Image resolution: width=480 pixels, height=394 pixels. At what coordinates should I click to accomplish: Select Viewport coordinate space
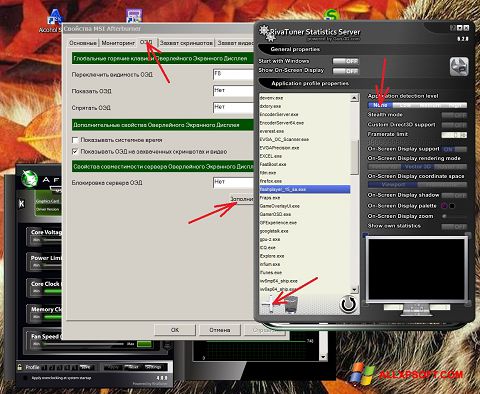pos(393,184)
